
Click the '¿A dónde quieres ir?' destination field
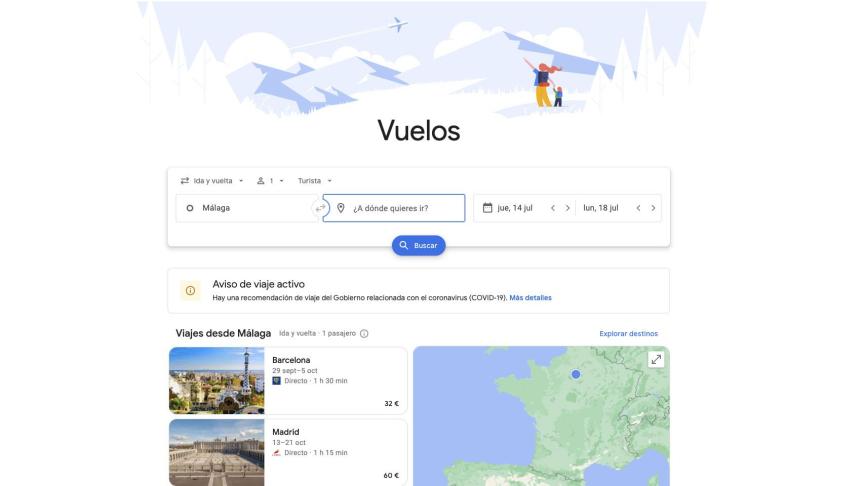pos(394,208)
